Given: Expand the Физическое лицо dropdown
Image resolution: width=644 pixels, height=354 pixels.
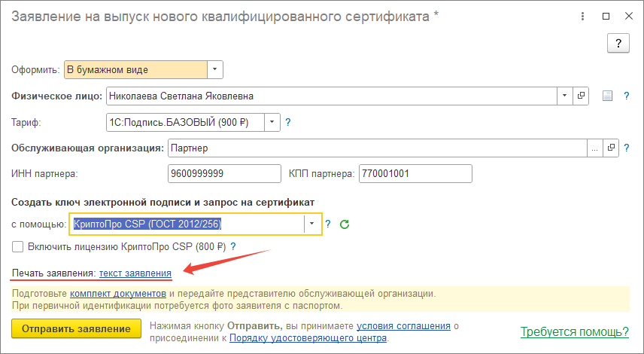Looking at the screenshot, I should pos(565,96).
